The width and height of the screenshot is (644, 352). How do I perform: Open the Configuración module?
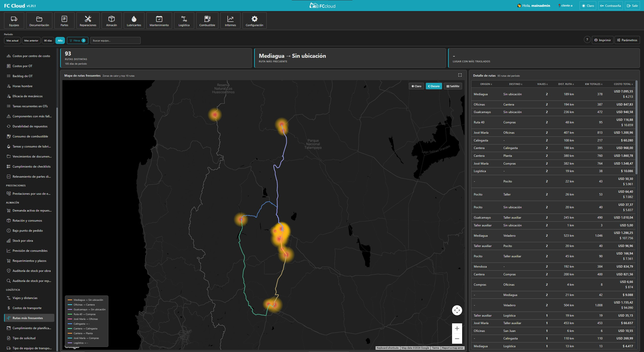click(x=255, y=21)
